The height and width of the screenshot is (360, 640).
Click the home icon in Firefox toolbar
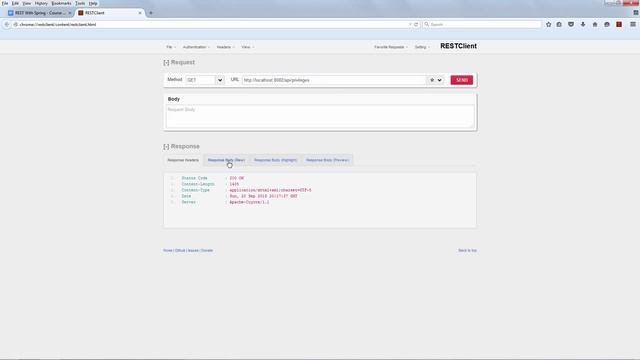595,24
